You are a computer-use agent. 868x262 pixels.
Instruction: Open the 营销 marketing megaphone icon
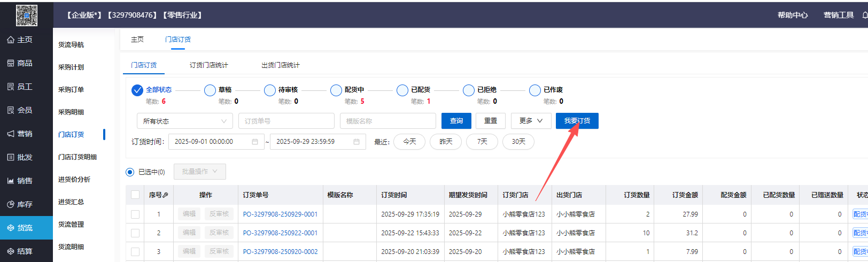[11, 134]
